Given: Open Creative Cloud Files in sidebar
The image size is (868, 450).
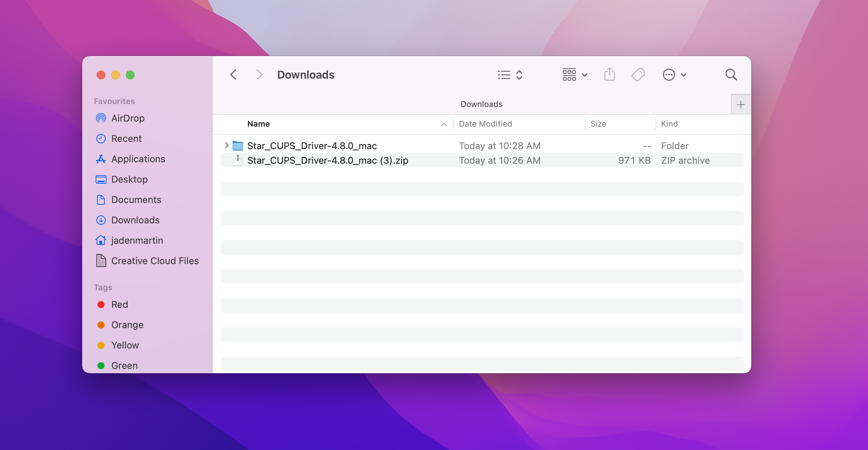Looking at the screenshot, I should 155,261.
